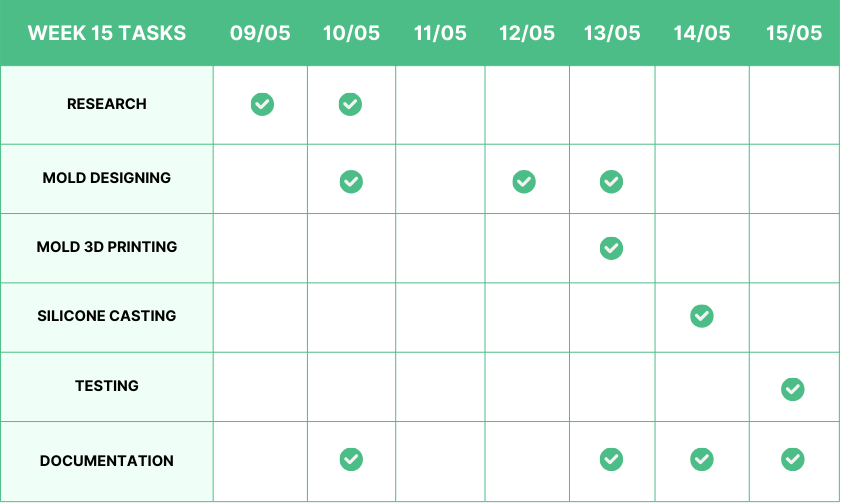Click the Research checkmark under 09/05

pos(262,104)
